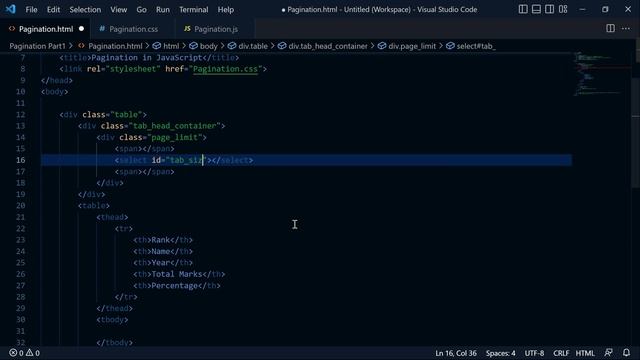Toggle the bottom panel layout icon
This screenshot has height=360, width=640.
point(536,9)
